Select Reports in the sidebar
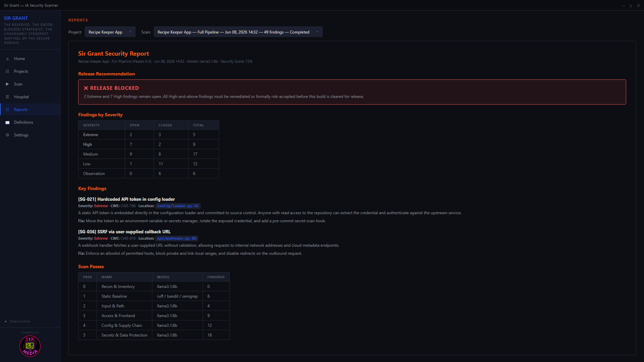The image size is (644, 362). (30, 110)
